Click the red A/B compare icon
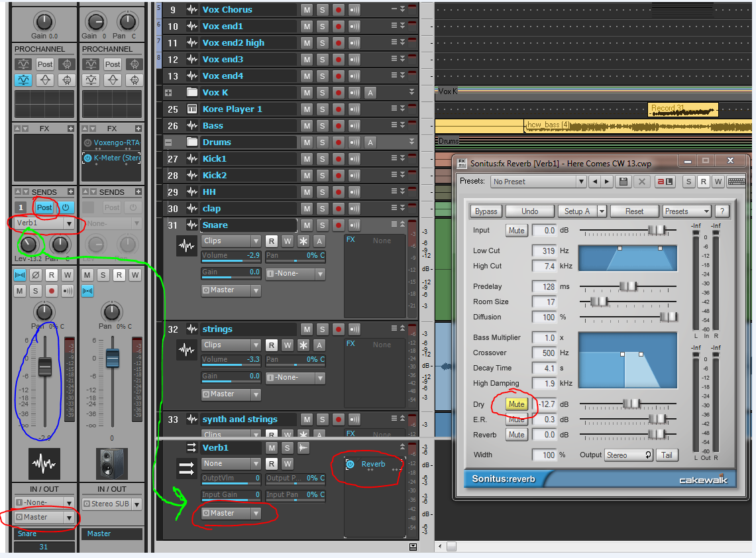 pyautogui.click(x=665, y=182)
